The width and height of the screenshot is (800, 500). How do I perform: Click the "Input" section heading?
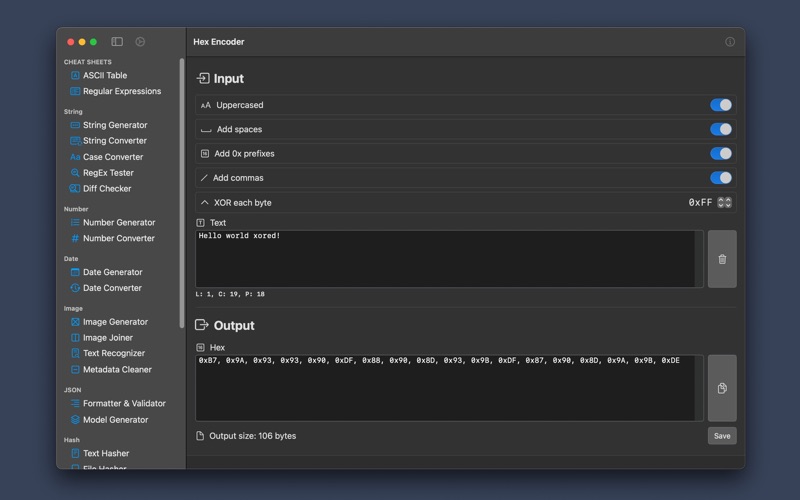(x=229, y=79)
